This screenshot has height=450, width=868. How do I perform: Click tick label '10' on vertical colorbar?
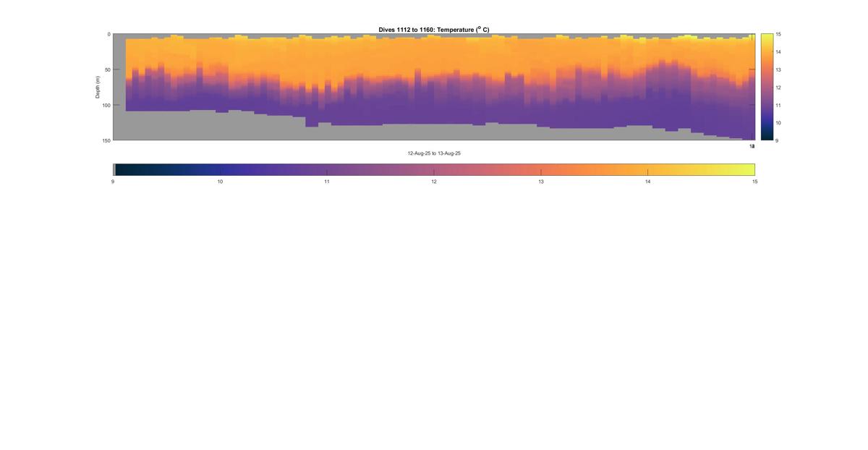[778, 123]
